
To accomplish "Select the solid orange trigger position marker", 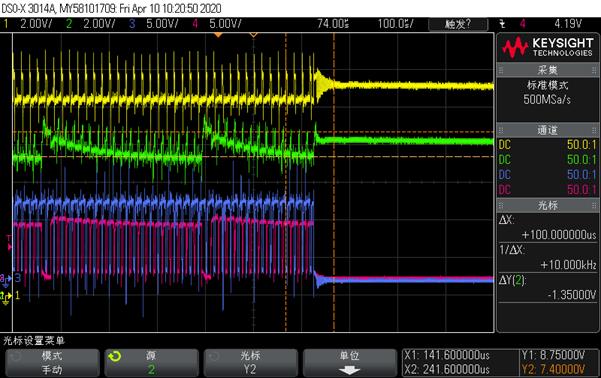I will [218, 35].
